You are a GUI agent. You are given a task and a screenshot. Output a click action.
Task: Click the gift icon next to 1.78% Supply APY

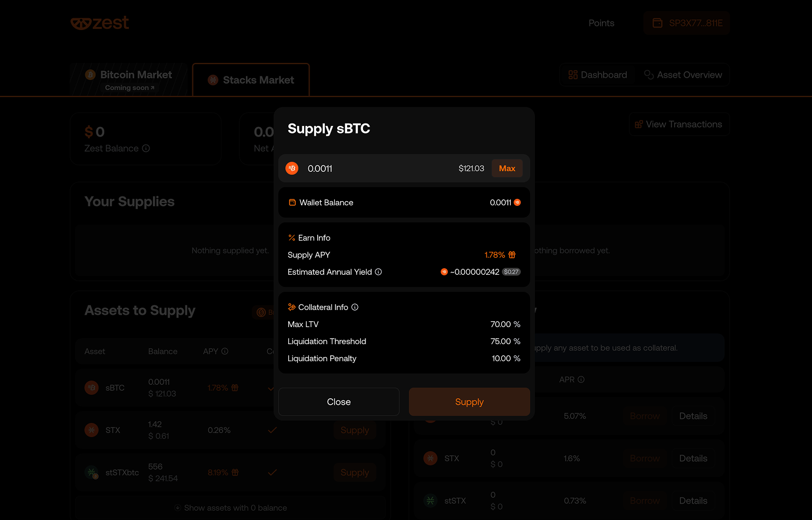[x=512, y=255]
